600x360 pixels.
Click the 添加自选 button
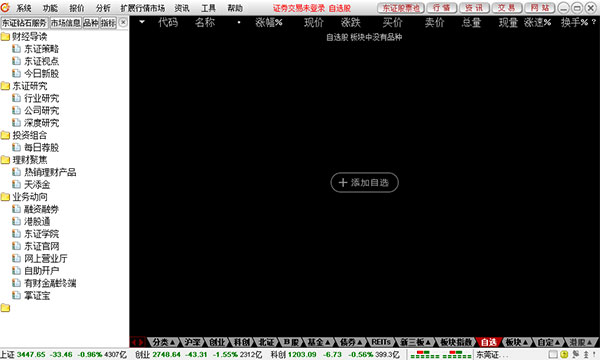click(x=364, y=182)
